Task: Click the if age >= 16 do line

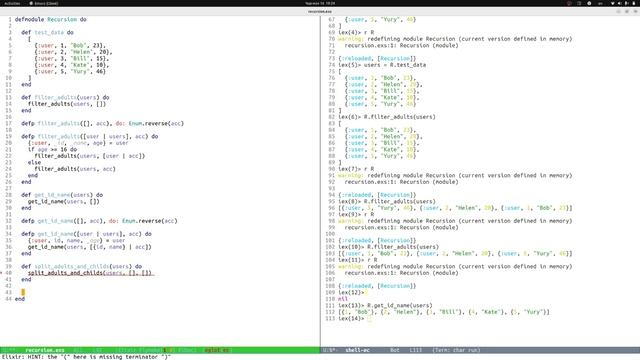Action: tap(52, 149)
